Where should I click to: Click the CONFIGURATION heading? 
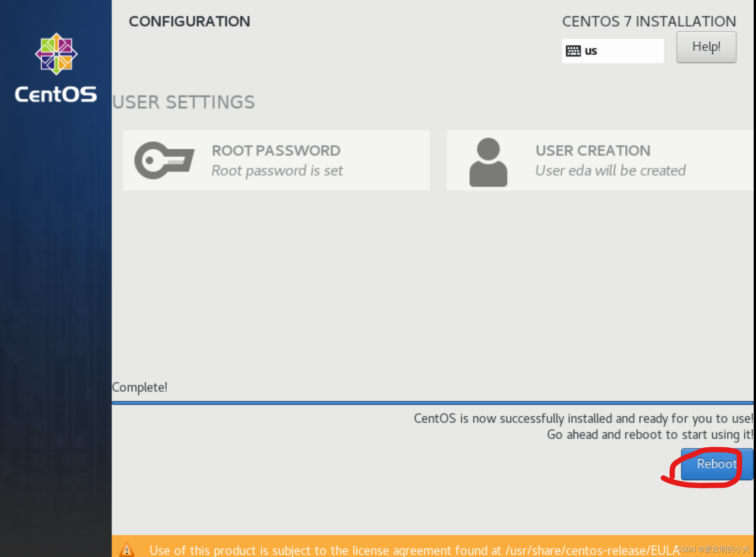pos(190,21)
